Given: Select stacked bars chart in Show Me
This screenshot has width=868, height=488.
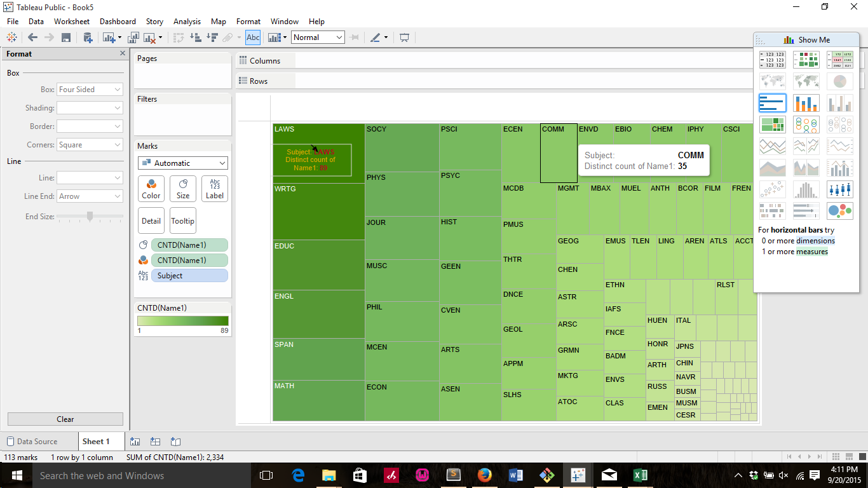Looking at the screenshot, I should tap(806, 103).
